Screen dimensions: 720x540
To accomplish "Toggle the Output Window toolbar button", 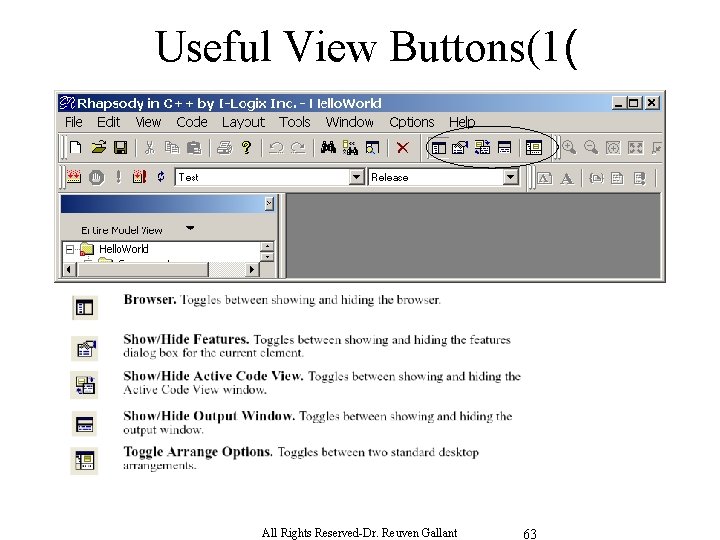I will [x=504, y=148].
